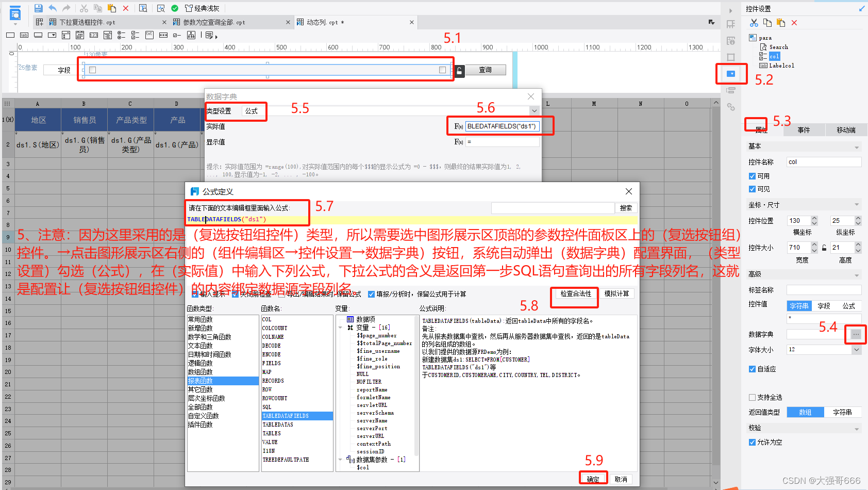
Task: Click the 模拟计算 button
Action: pos(616,293)
